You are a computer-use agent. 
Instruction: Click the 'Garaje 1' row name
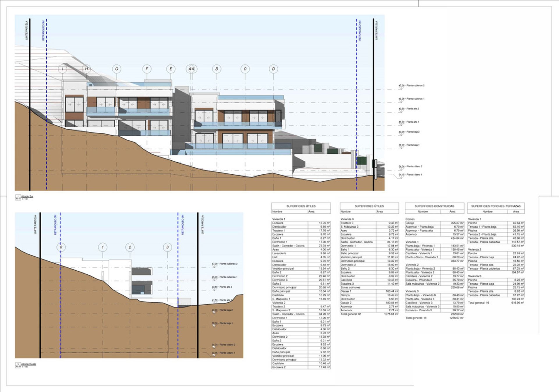(346, 291)
